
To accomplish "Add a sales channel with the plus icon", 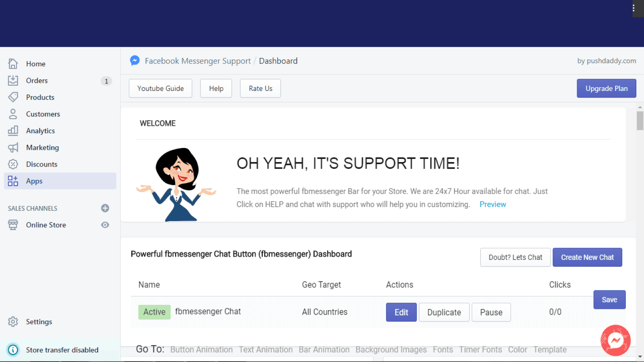I will coord(105,208).
